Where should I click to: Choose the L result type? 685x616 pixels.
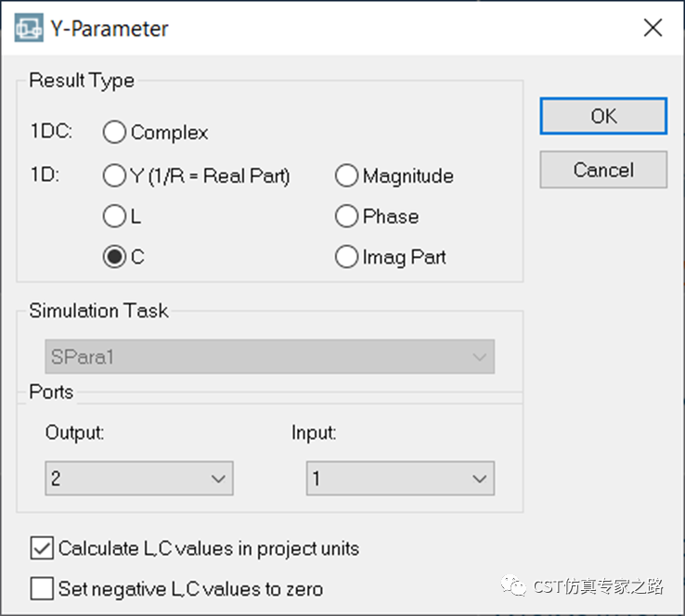(115, 216)
